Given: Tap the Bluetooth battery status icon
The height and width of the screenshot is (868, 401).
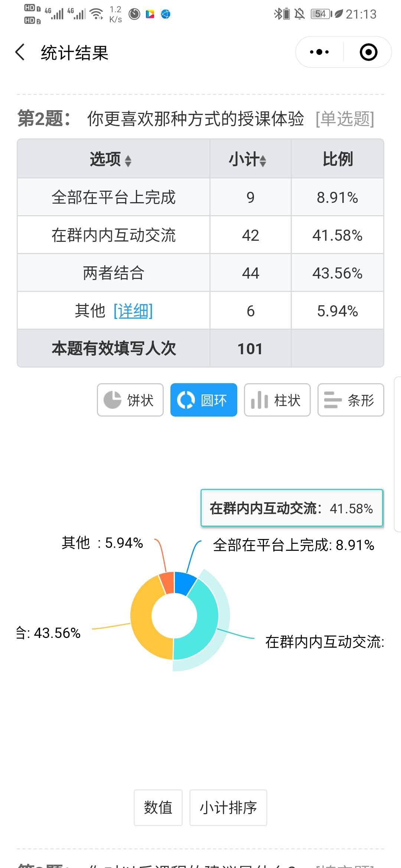Looking at the screenshot, I should 282,14.
